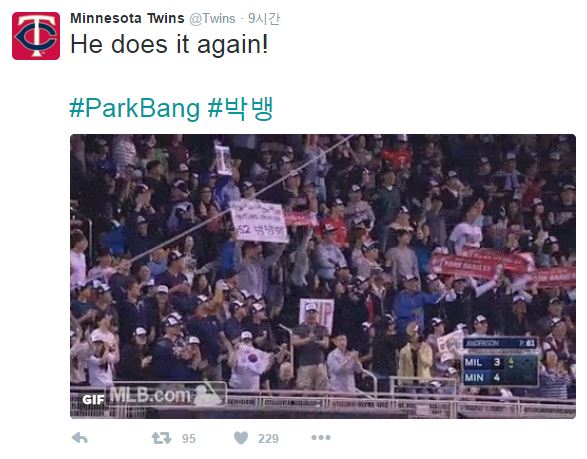Viewport: 587px width, 459px height.
Task: Click the MLB batter silhouette logo
Action: click(208, 394)
